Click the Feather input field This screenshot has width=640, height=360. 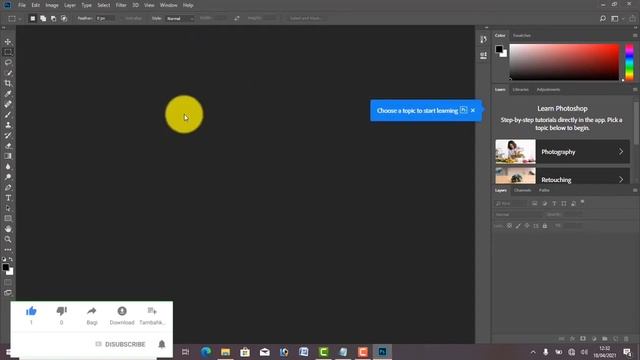tap(105, 18)
